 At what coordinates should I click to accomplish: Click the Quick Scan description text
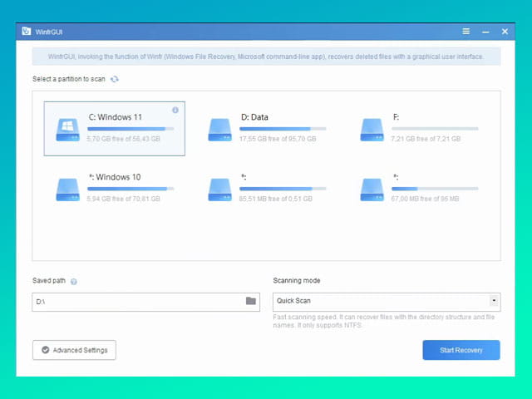(384, 321)
